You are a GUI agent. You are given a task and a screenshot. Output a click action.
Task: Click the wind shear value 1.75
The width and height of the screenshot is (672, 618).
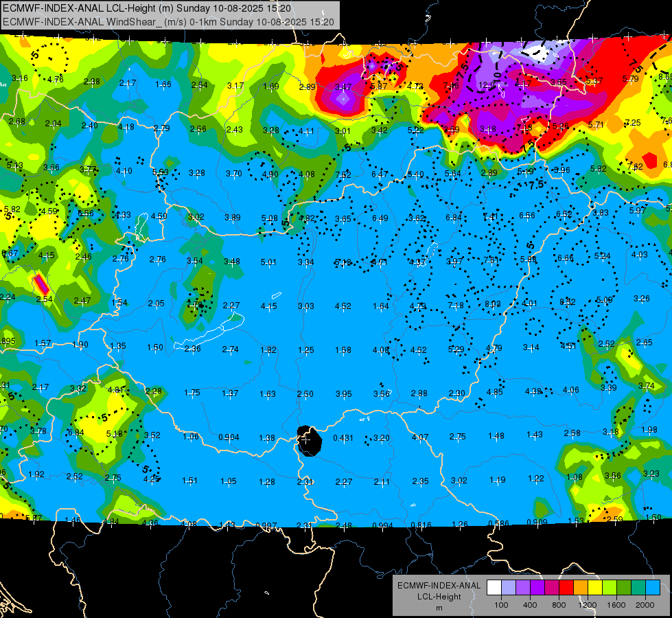point(192,393)
